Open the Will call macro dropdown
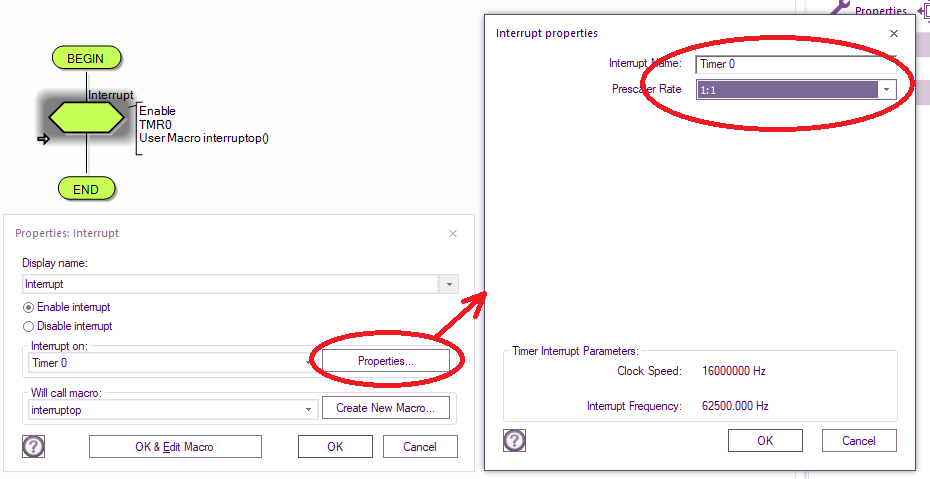This screenshot has height=479, width=930. pyautogui.click(x=308, y=410)
